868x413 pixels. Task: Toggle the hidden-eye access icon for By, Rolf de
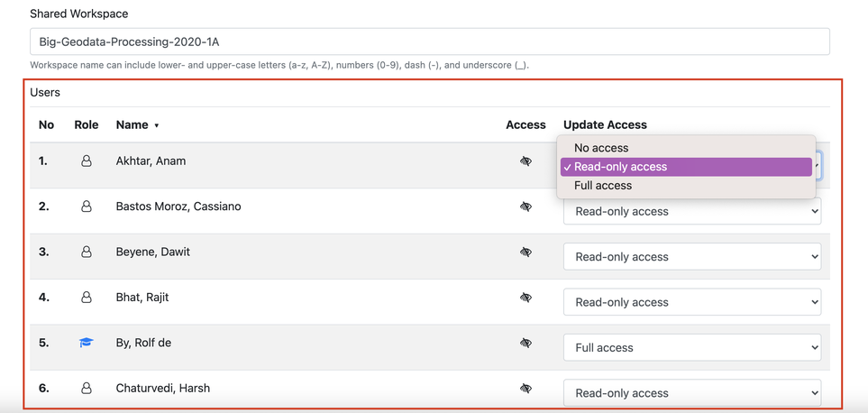[525, 343]
